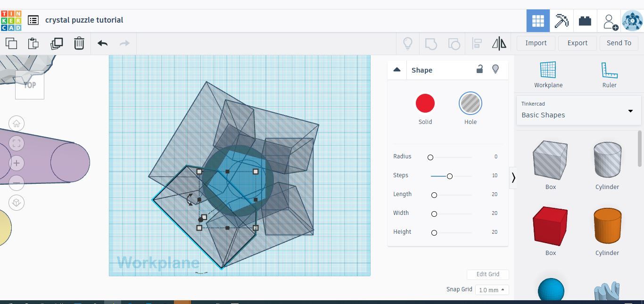Screen dimensions: 644x304
Task: Click the Align tool icon
Action: 477,44
